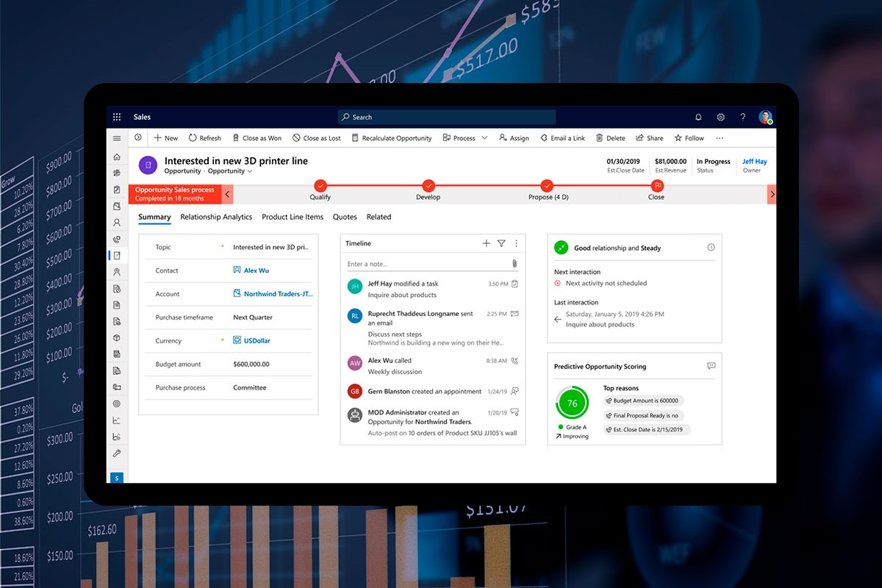Viewport: 882px width, 588px height.
Task: Close the opportunity as Lost
Action: (317, 138)
